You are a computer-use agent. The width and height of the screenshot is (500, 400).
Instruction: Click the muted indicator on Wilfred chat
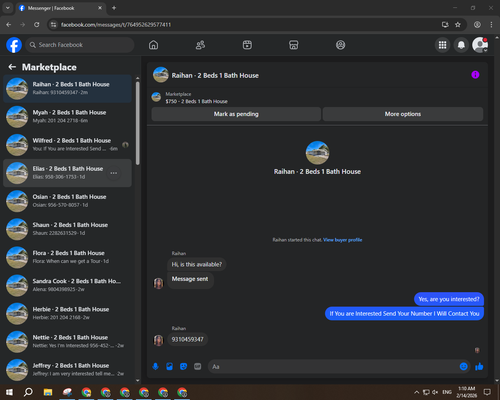coord(125,145)
